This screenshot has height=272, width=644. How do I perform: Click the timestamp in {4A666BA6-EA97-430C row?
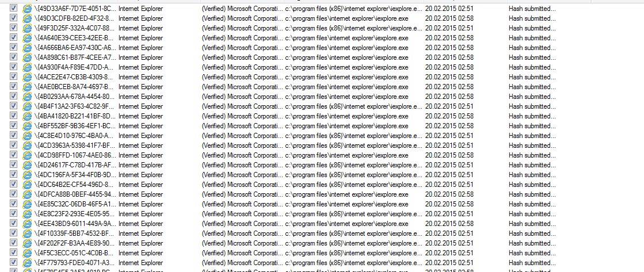449,48
